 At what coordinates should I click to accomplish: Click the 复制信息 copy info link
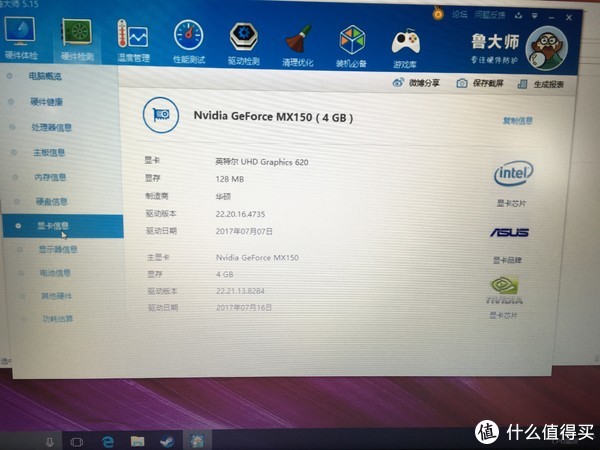(x=517, y=121)
